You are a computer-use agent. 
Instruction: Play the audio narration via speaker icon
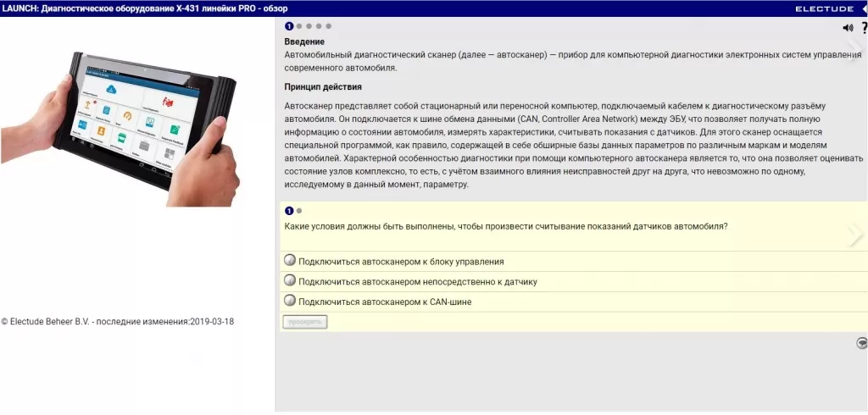tap(848, 28)
